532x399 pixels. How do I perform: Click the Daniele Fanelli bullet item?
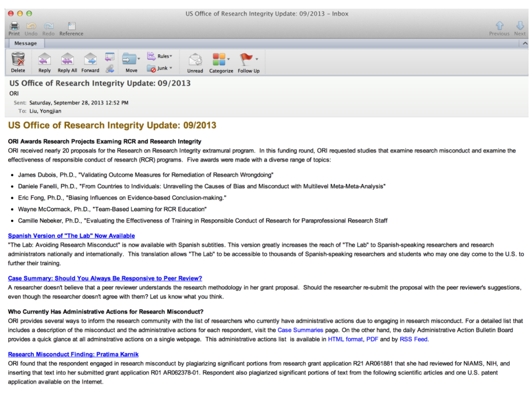(202, 187)
